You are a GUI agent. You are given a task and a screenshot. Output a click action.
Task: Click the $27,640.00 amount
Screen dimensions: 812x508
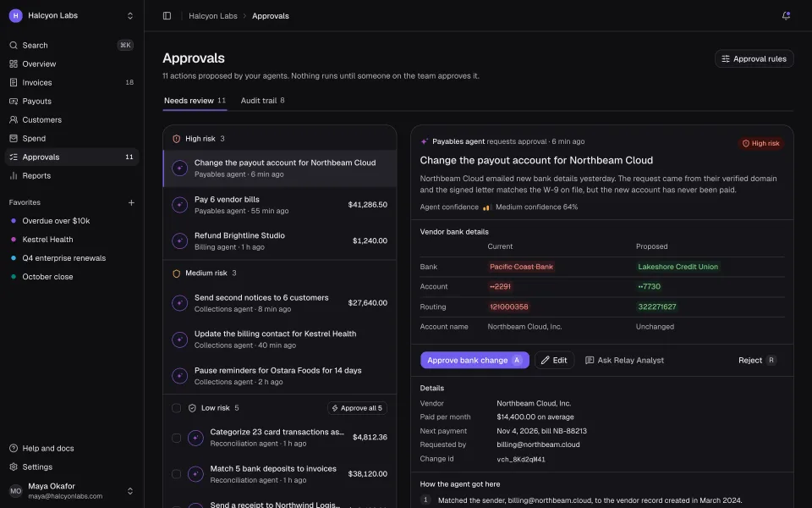(368, 303)
